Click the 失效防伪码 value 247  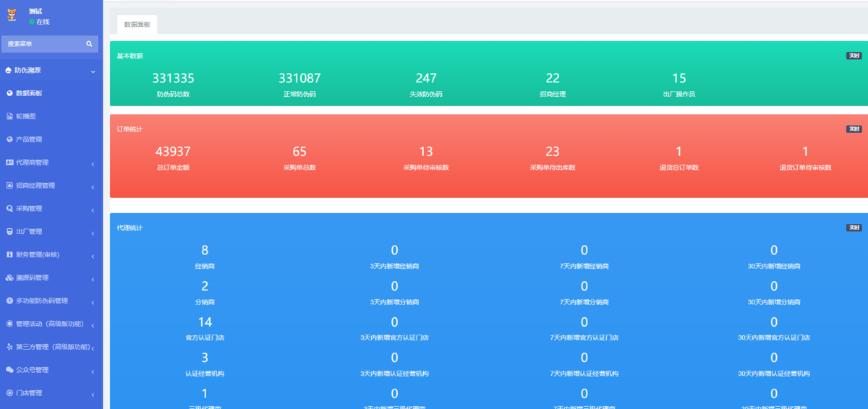(426, 78)
